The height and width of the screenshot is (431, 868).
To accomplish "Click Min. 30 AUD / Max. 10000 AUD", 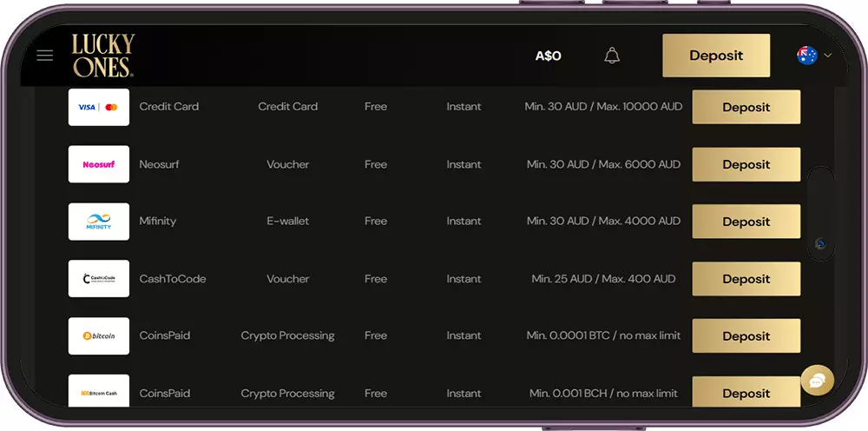I will click(x=603, y=106).
